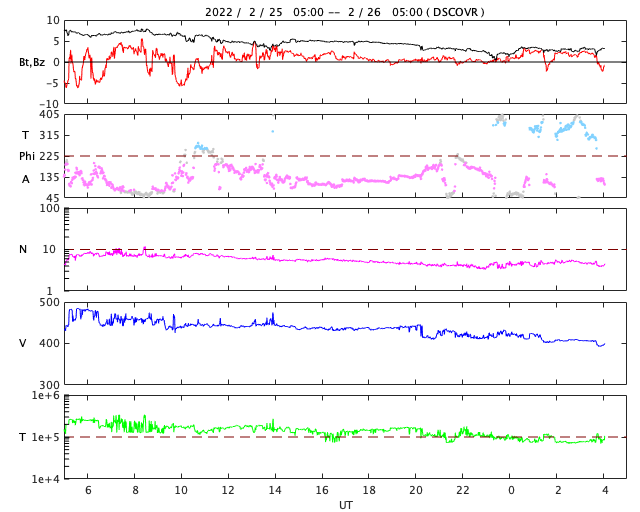Click the Bt,Bz axis label
This screenshot has height=512, width=640.
pos(31,62)
